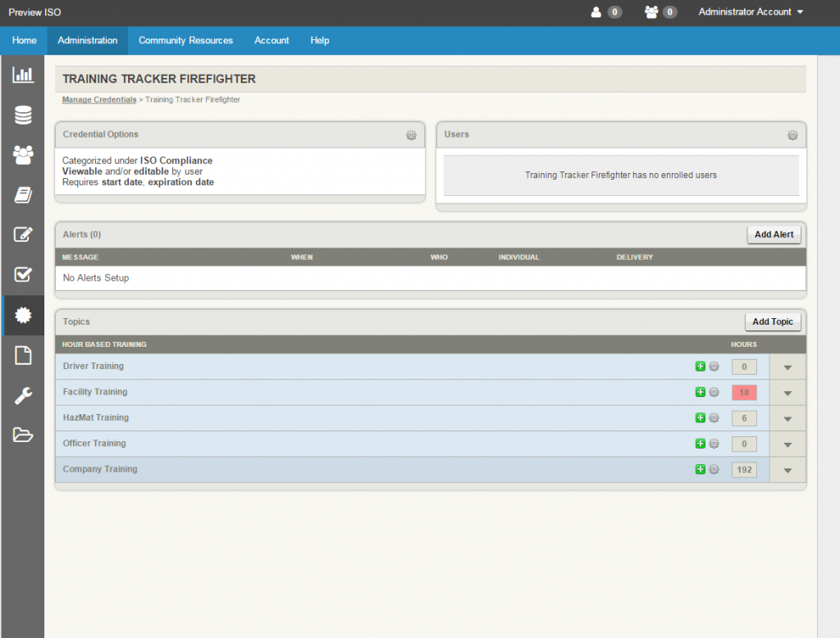
Task: Click the Add Topic button
Action: point(772,321)
